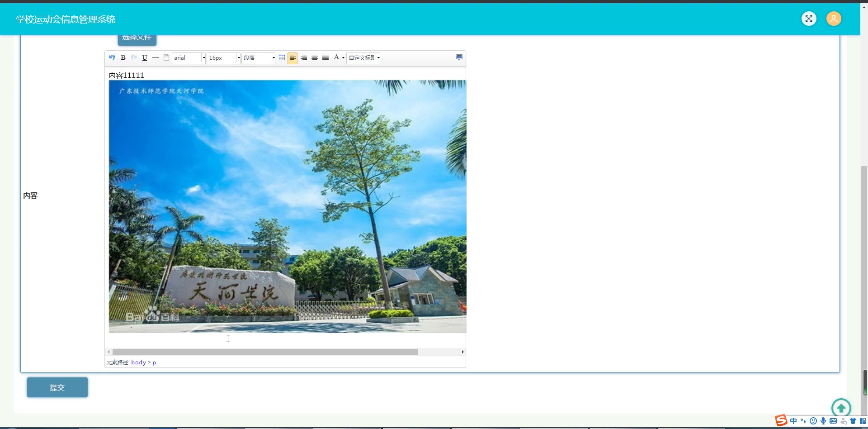Click the Sogou voice input microphone
Screen dimensions: 868x429
click(823, 421)
